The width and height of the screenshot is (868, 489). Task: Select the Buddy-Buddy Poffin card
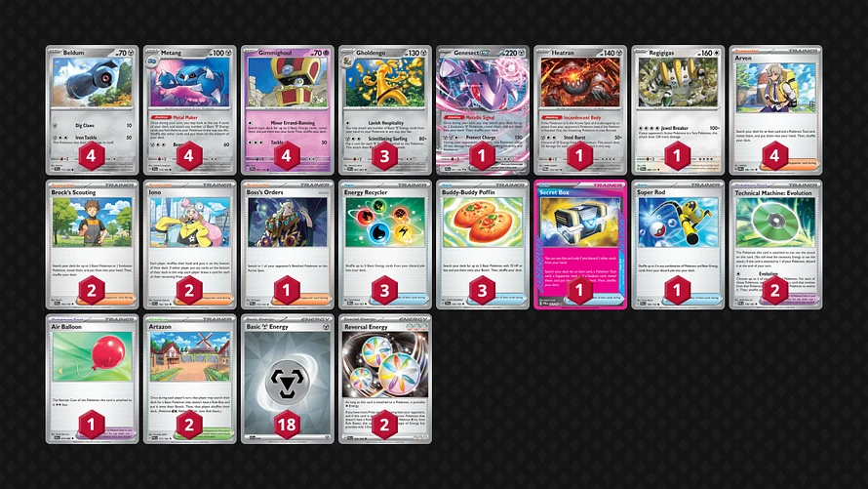point(483,244)
